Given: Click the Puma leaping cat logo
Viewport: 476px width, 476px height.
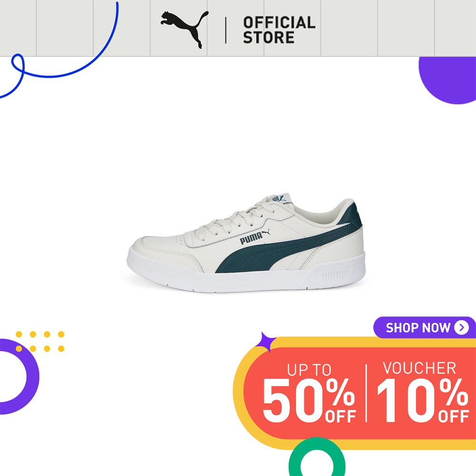Looking at the screenshot, I should [184, 30].
